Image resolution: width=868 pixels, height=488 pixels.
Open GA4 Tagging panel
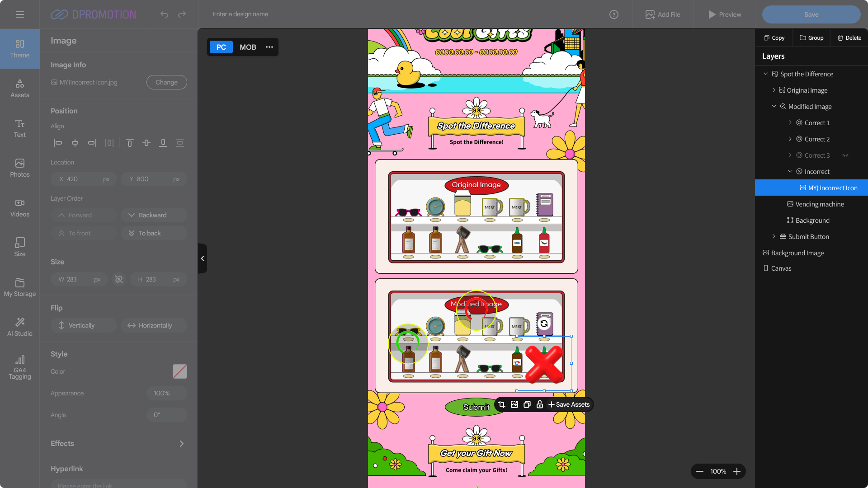pos(20,367)
